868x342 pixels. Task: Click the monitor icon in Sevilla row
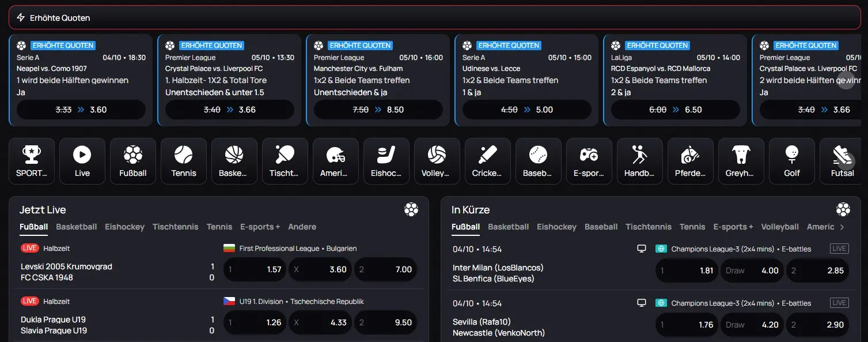[x=642, y=303]
